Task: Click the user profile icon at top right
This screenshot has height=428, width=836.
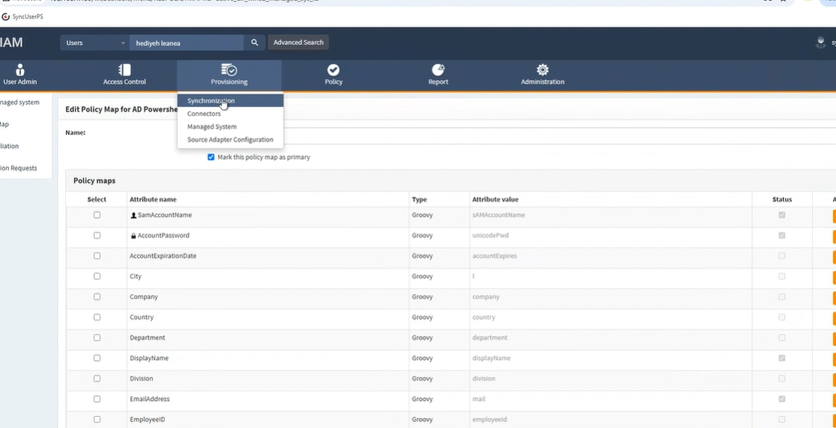Action: click(821, 43)
